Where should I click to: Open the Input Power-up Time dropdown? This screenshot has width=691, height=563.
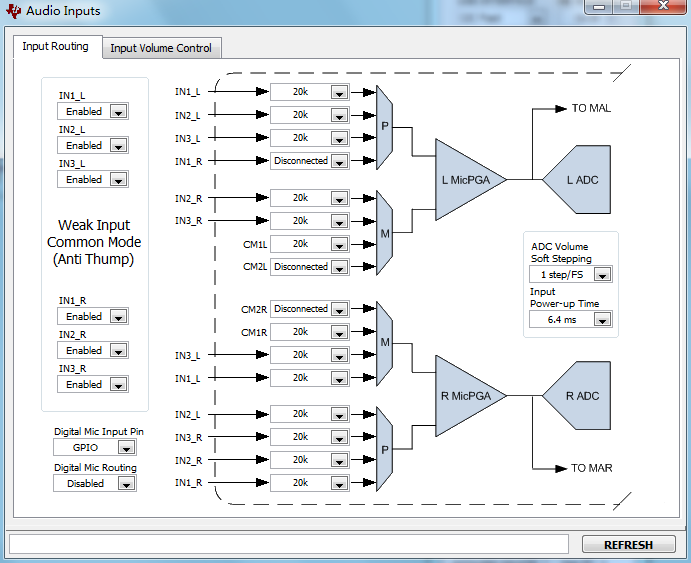click(x=571, y=319)
